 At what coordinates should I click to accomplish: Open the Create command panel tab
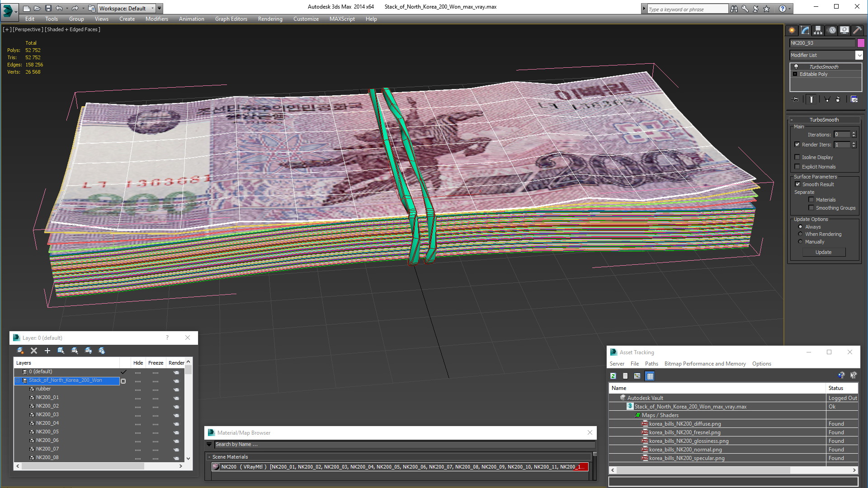pos(792,30)
